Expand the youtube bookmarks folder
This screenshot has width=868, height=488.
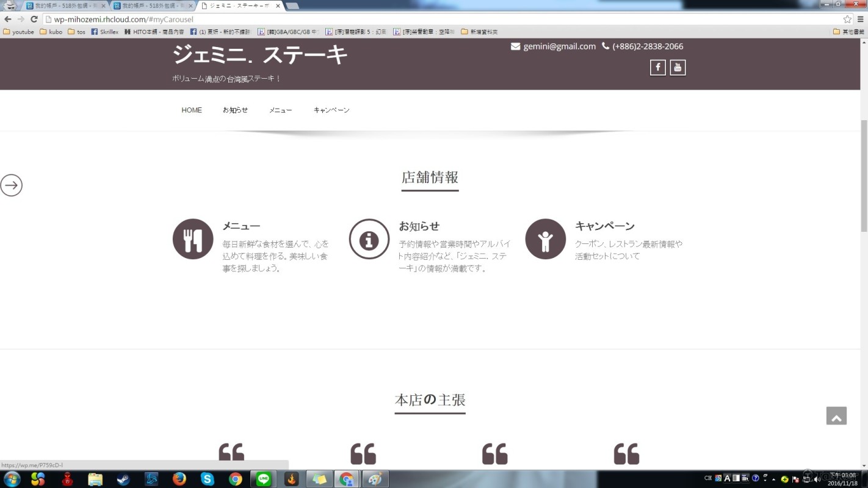click(18, 32)
